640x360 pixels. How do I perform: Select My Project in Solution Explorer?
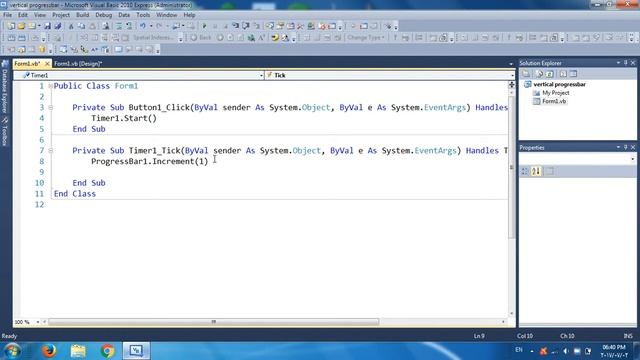click(556, 93)
